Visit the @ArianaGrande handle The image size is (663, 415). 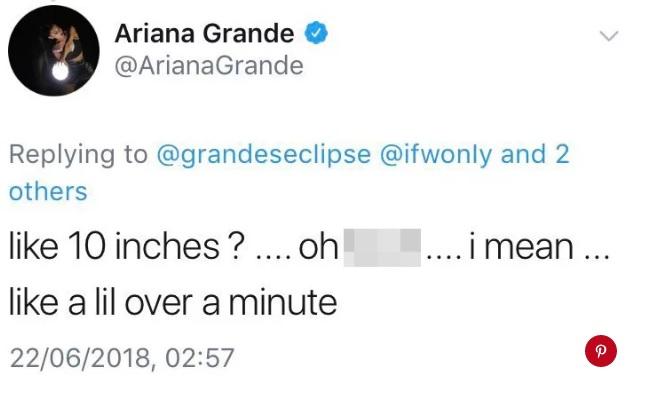point(209,66)
